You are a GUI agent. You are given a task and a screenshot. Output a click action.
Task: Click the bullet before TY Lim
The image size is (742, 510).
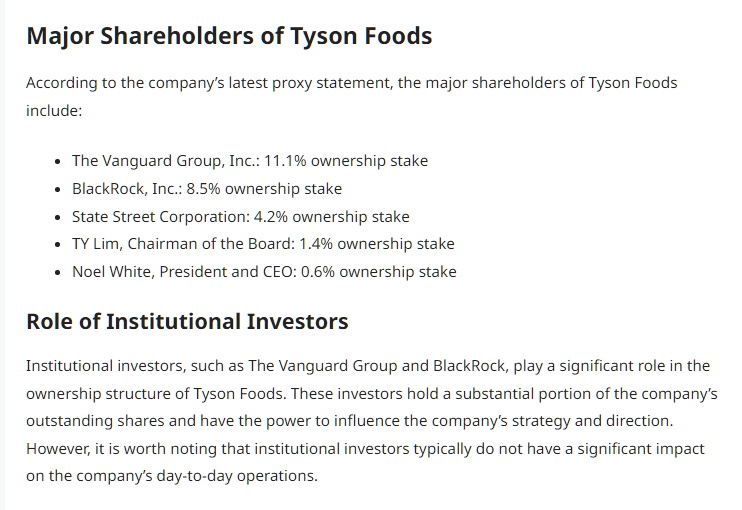pyautogui.click(x=57, y=245)
